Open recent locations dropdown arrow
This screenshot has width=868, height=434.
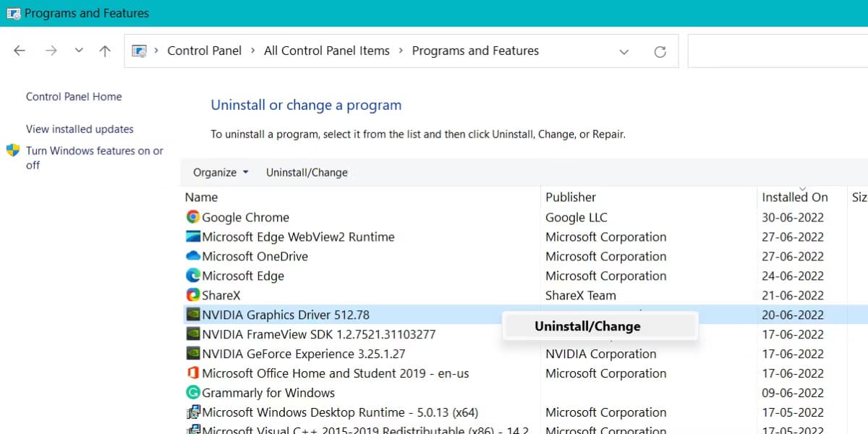[79, 51]
